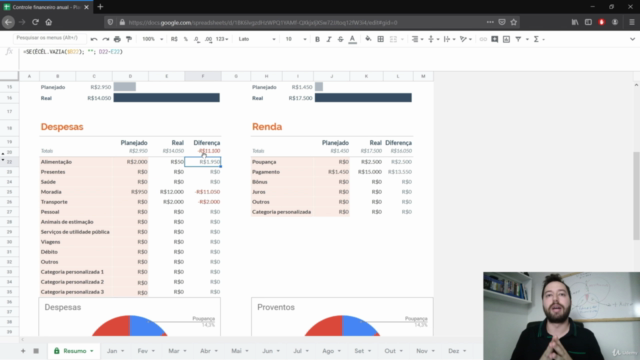Switch to the Jun sheet tab
This screenshot has width=640, height=360.
coord(271,351)
